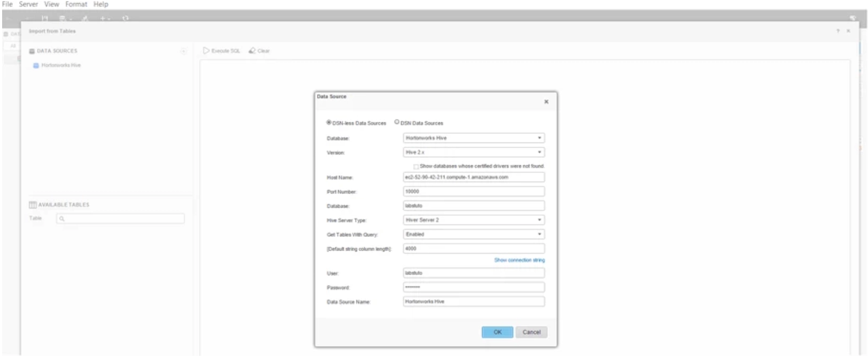The image size is (868, 356).
Task: Open the Format menu
Action: click(76, 4)
